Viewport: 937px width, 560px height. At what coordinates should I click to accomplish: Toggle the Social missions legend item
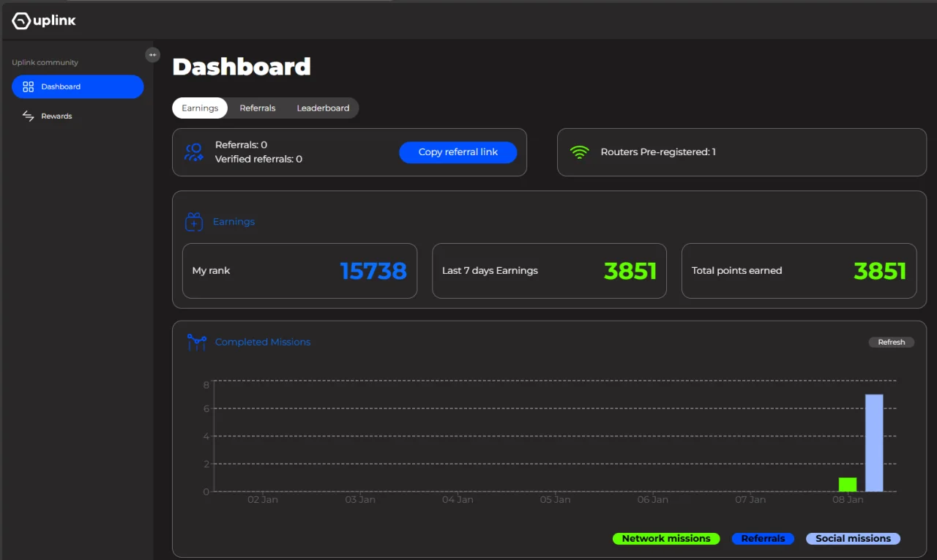coord(853,539)
